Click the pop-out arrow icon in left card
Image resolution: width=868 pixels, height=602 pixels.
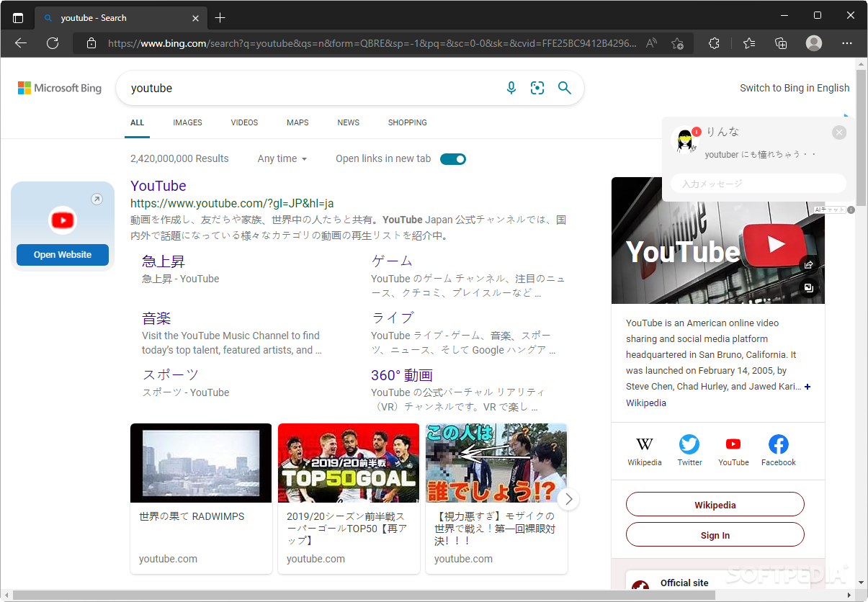tap(97, 199)
